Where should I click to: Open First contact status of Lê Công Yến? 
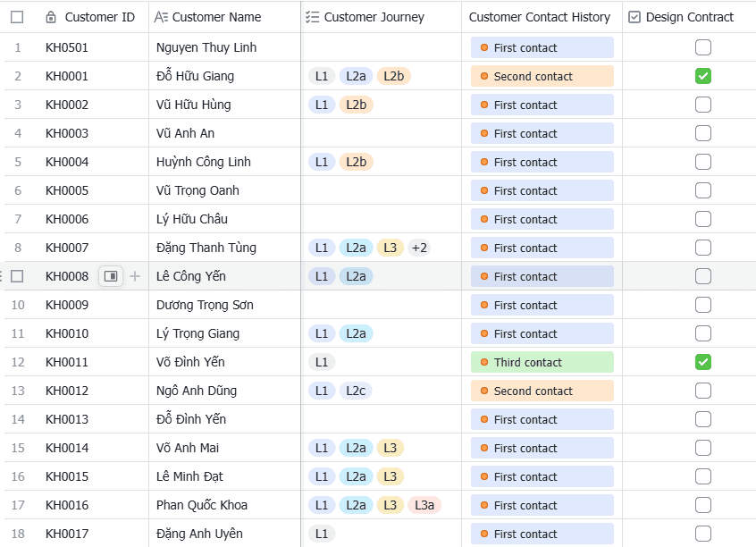tap(542, 276)
